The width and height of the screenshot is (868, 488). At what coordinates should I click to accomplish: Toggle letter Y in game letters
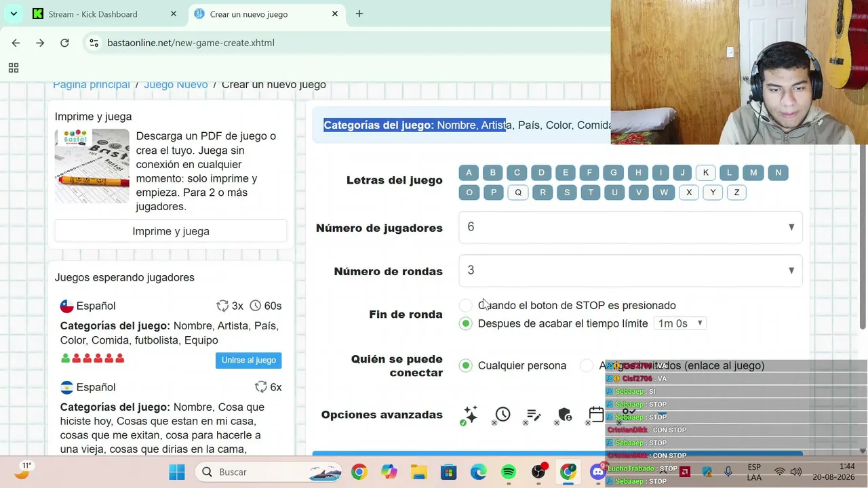(x=713, y=192)
